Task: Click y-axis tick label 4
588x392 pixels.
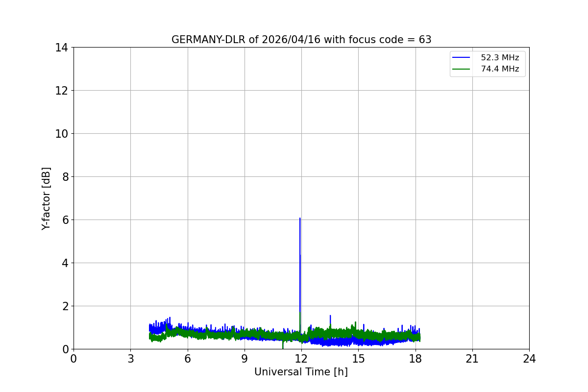Action: point(65,263)
